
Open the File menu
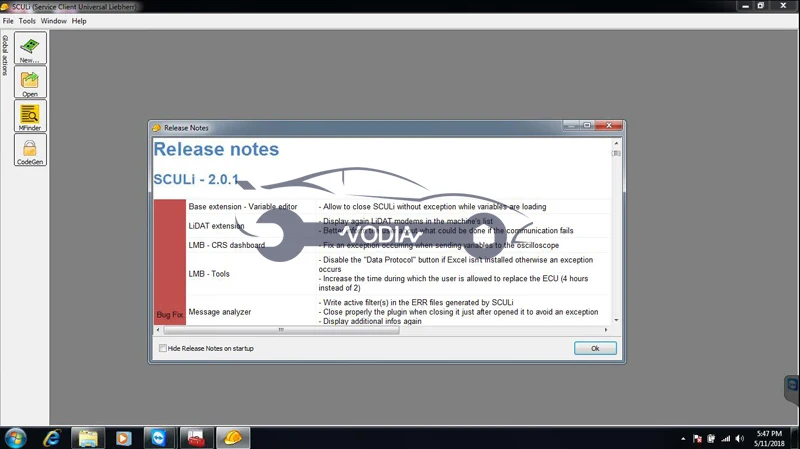tap(8, 21)
